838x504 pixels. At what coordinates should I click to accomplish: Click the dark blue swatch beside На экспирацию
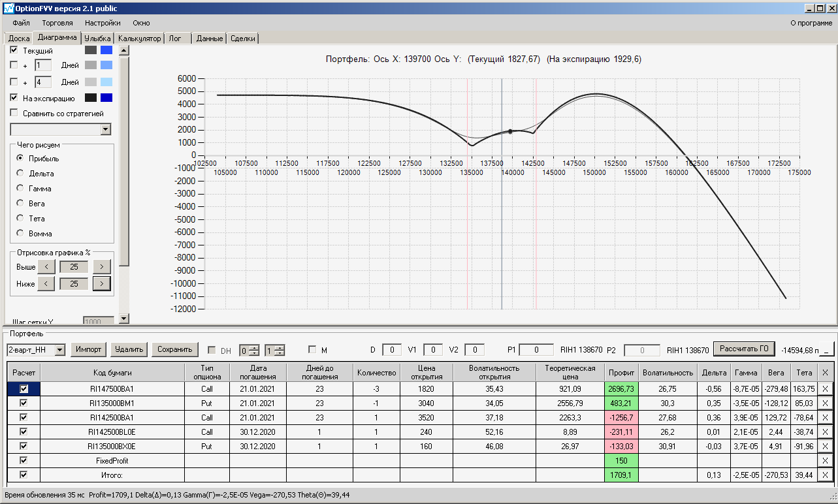point(106,98)
